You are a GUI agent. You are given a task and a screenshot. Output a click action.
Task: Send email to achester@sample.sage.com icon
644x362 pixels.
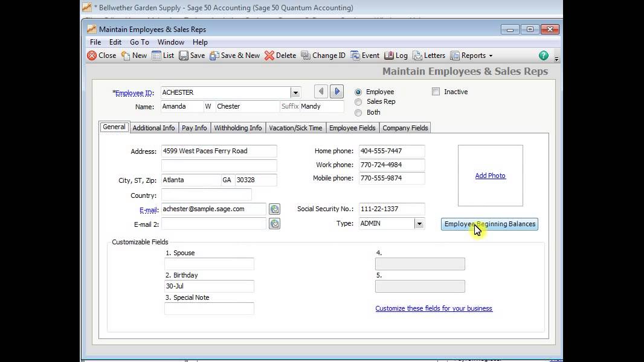point(274,209)
